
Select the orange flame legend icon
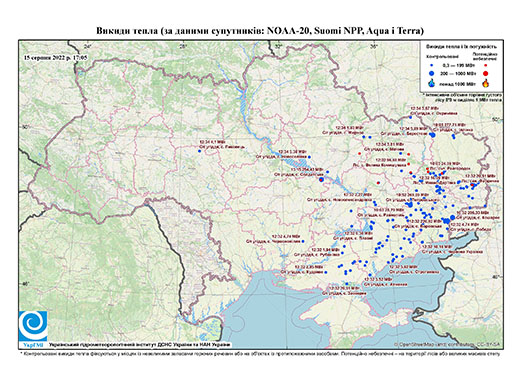click(486, 83)
